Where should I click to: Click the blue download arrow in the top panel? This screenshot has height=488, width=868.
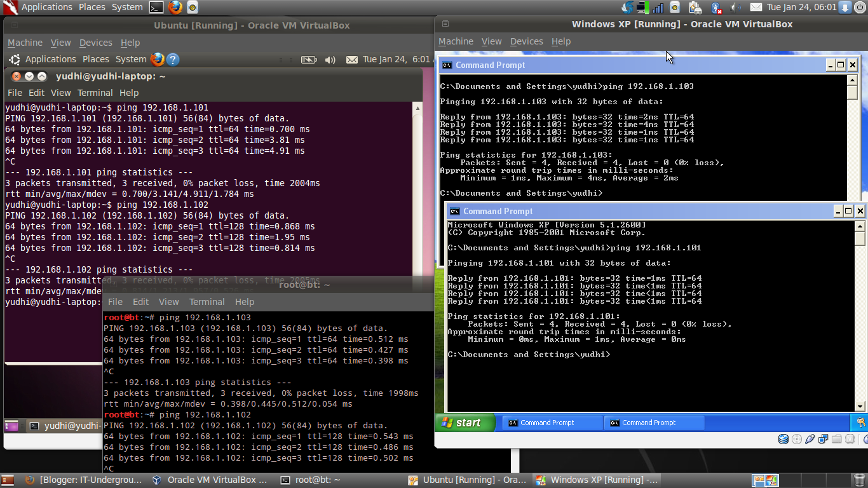(844, 7)
